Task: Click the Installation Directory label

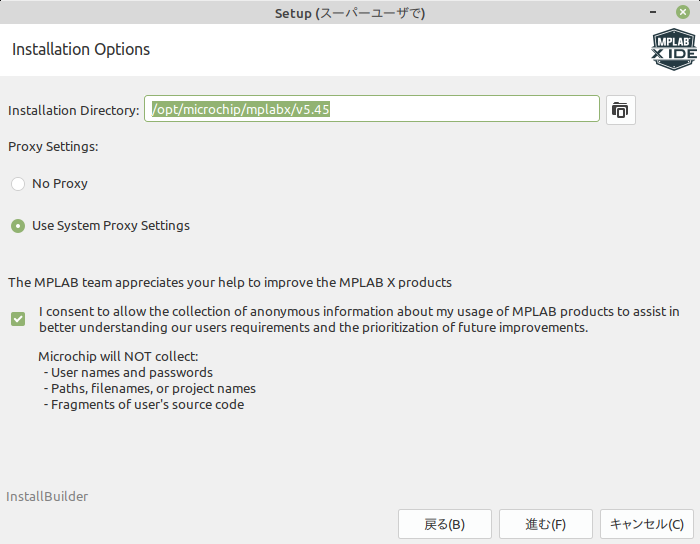Action: [74, 110]
